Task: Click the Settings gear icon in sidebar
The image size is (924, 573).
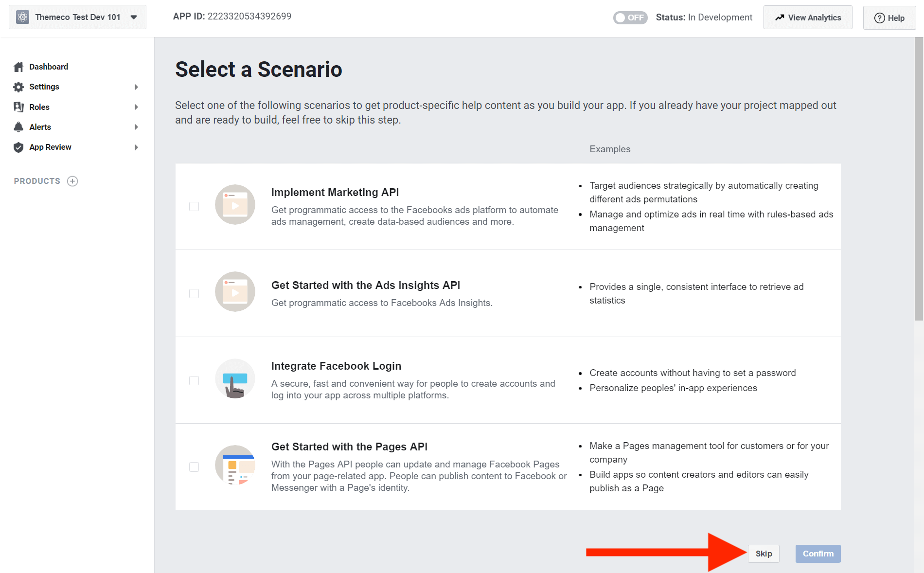Action: (x=18, y=87)
